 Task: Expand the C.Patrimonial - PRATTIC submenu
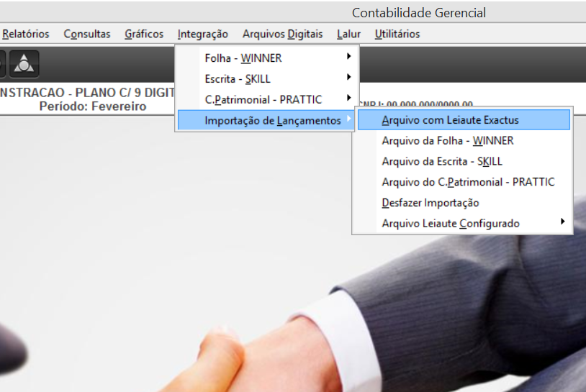(x=266, y=99)
